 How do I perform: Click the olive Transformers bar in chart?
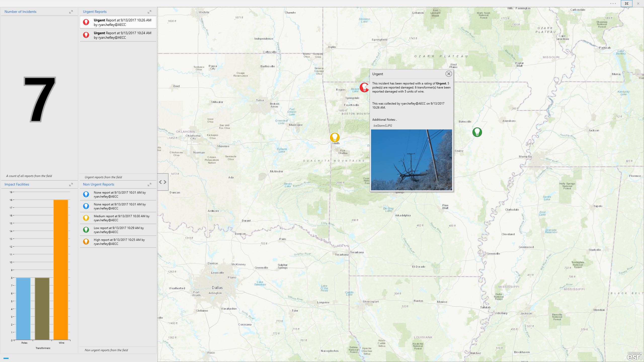(42, 309)
